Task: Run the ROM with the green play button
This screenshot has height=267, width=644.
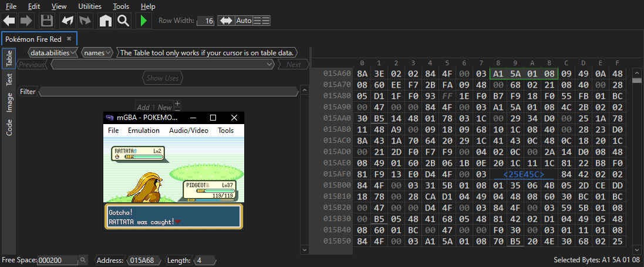Action: pos(143,21)
